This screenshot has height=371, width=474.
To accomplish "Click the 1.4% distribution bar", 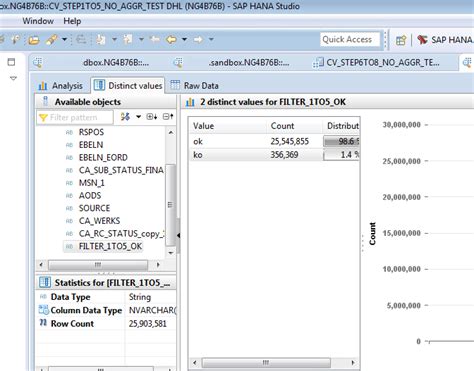I will (x=341, y=155).
